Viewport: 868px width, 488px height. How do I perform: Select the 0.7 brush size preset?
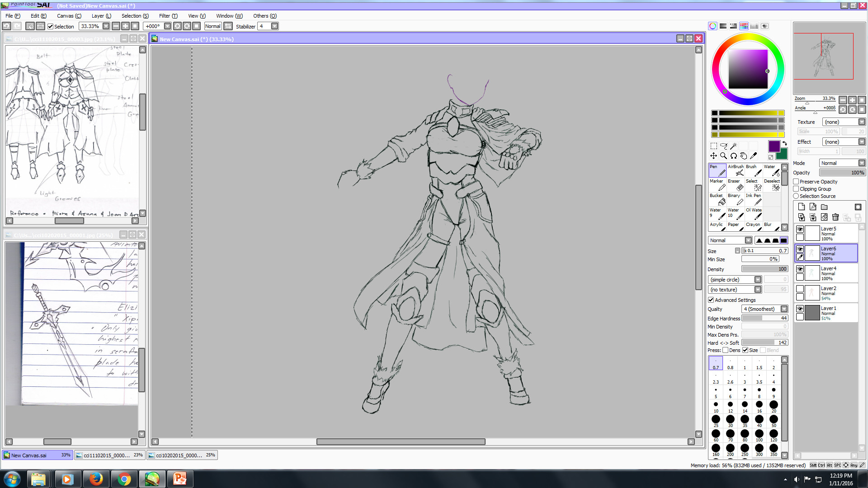[716, 364]
